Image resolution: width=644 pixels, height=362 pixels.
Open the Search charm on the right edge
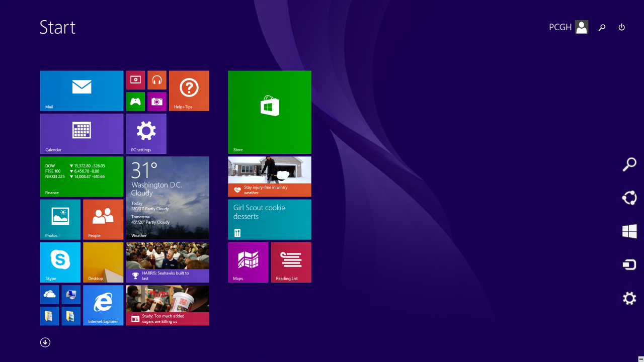pyautogui.click(x=629, y=164)
